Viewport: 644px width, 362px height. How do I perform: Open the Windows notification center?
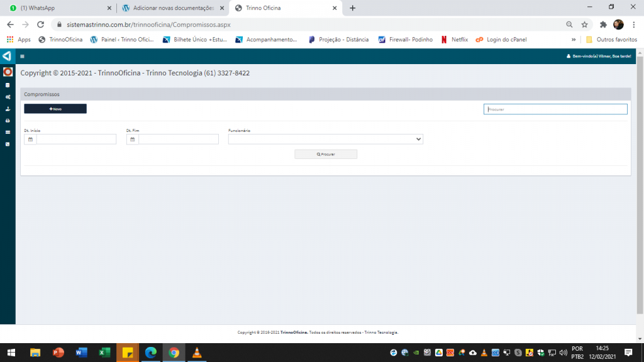click(x=628, y=353)
